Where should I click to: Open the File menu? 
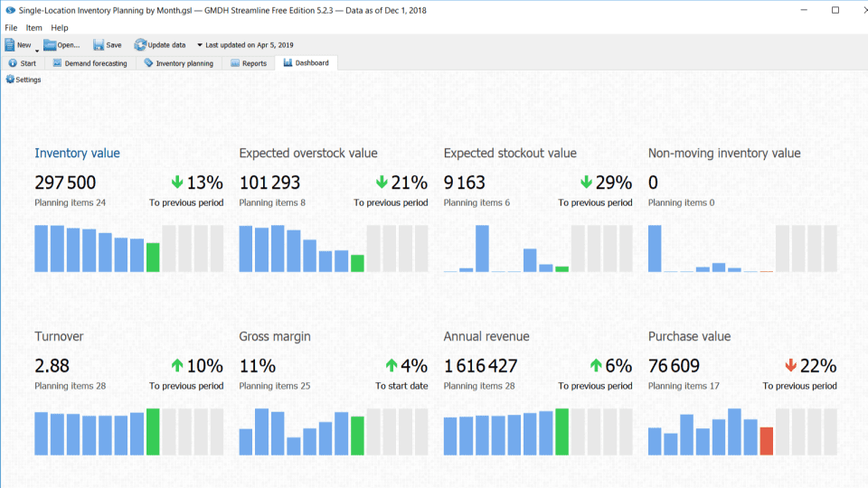pyautogui.click(x=11, y=28)
